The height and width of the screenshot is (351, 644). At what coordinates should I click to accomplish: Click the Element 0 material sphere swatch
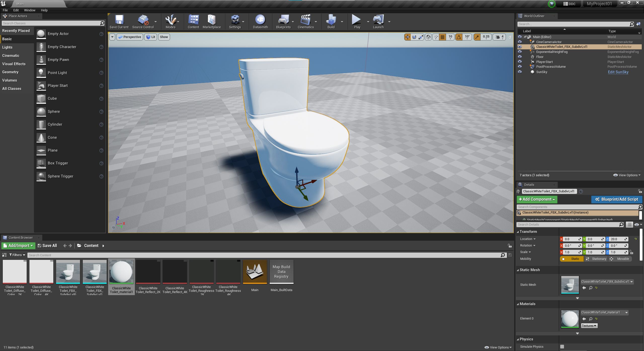(570, 319)
